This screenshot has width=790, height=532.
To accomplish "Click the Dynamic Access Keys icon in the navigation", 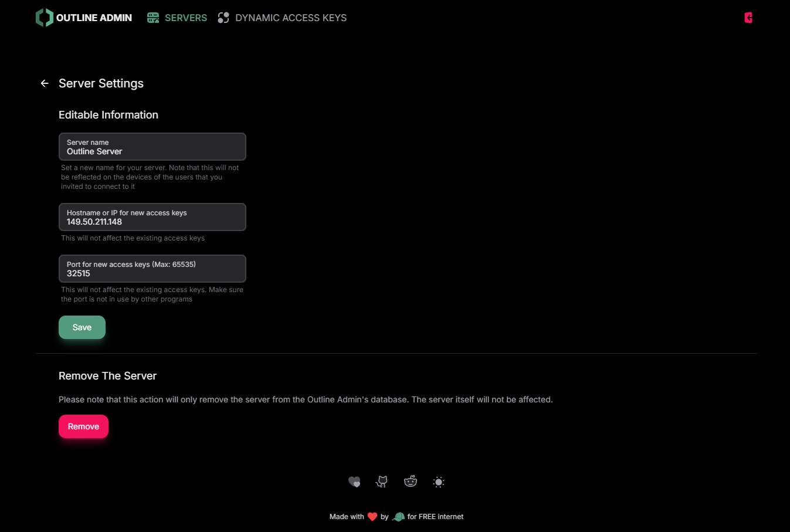I will click(x=223, y=18).
